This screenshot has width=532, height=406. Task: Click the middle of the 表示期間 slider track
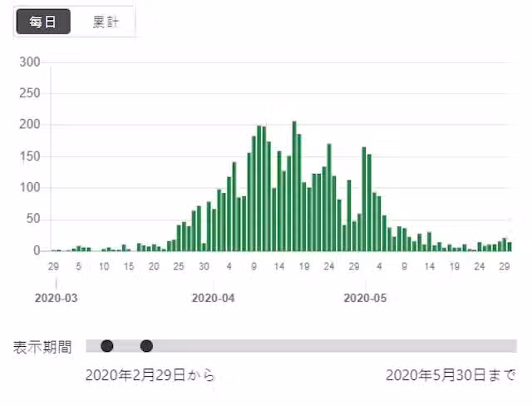tap(301, 346)
